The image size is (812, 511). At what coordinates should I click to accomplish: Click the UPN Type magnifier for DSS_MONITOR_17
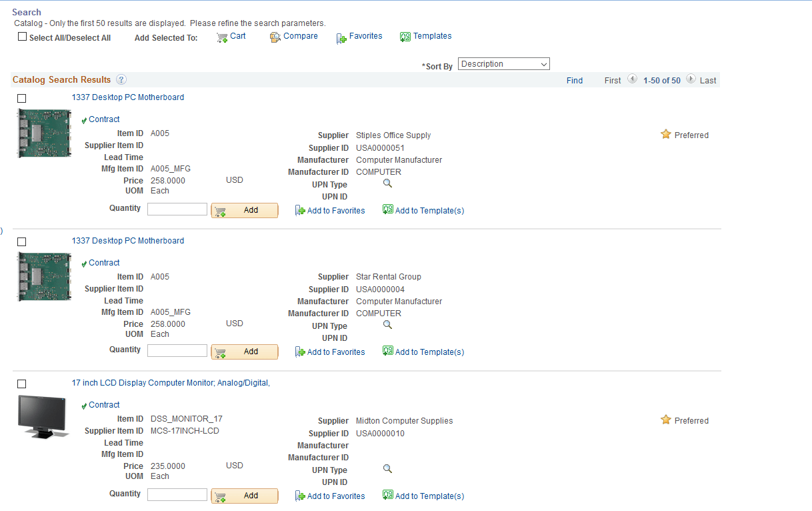point(387,468)
